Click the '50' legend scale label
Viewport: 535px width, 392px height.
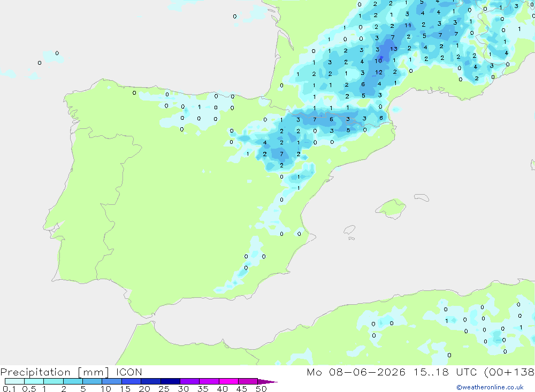click(x=261, y=389)
